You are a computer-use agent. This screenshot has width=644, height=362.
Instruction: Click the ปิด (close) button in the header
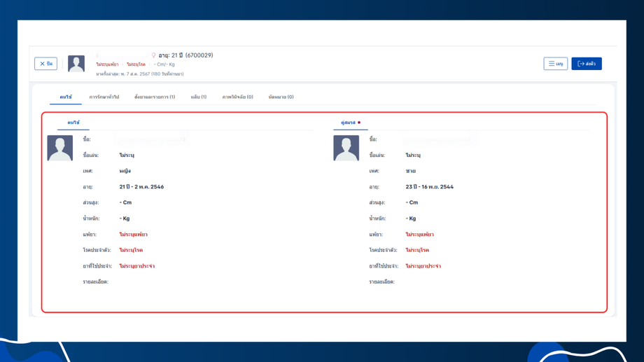point(45,64)
